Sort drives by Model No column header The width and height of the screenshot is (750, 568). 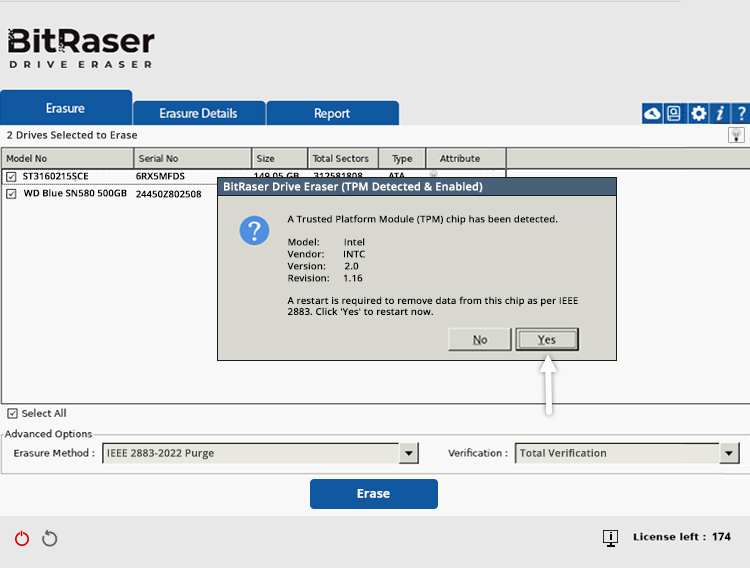67,158
